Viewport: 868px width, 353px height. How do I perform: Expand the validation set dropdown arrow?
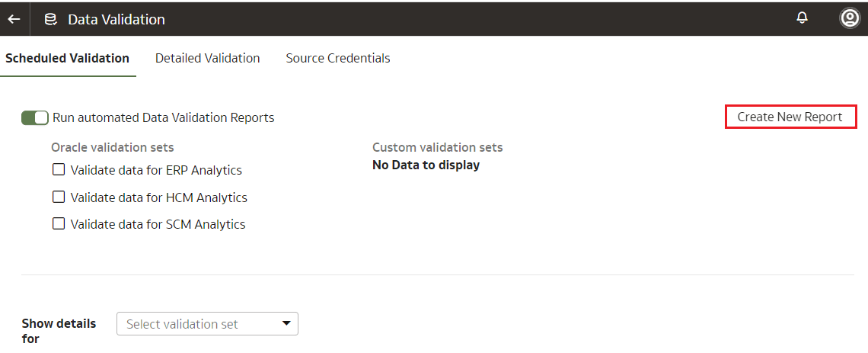point(286,323)
